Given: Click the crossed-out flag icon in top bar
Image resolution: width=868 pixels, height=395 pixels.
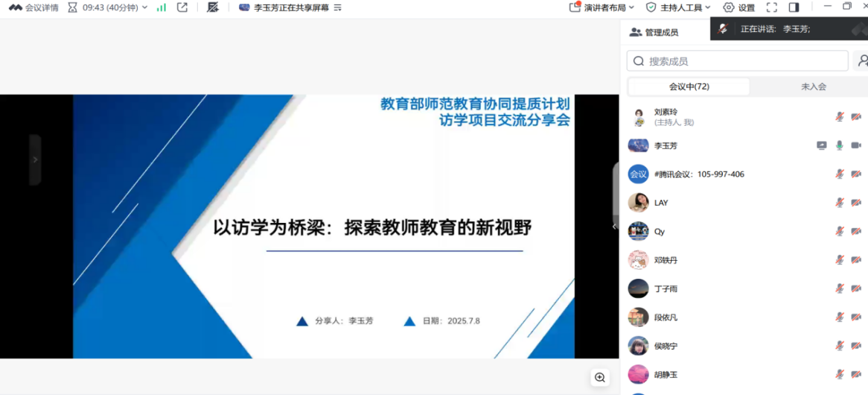Looking at the screenshot, I should [213, 7].
